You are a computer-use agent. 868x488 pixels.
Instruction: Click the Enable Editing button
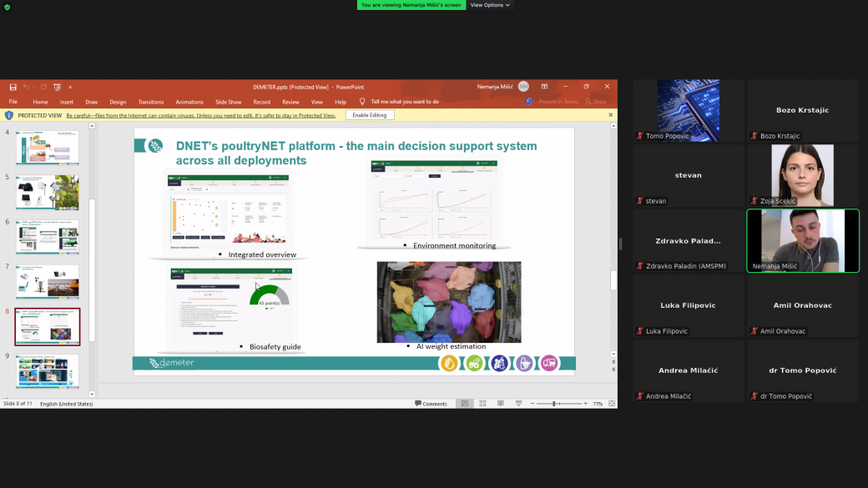[369, 115]
